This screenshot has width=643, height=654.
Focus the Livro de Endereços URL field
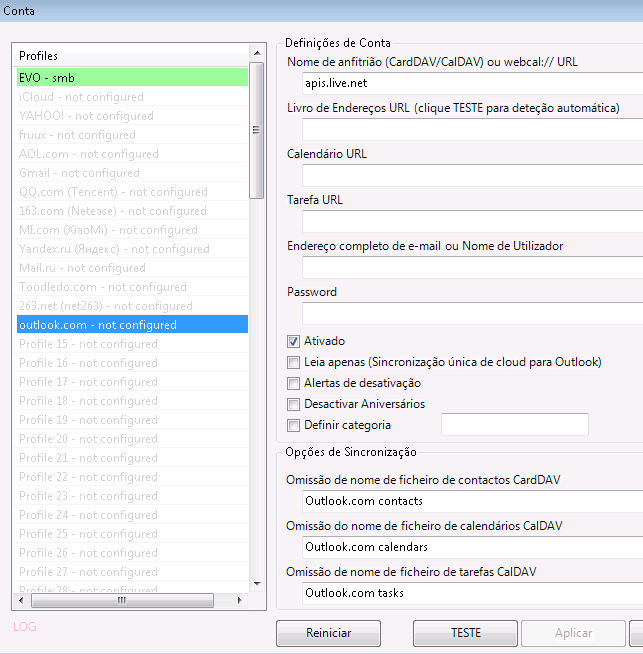click(472, 129)
